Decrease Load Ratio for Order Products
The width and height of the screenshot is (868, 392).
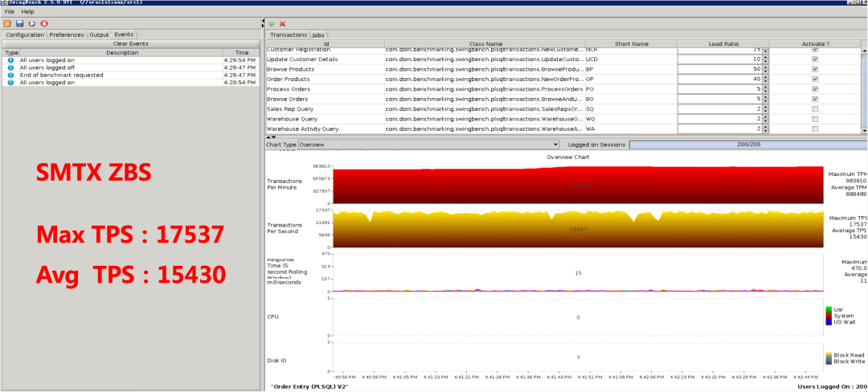[766, 81]
